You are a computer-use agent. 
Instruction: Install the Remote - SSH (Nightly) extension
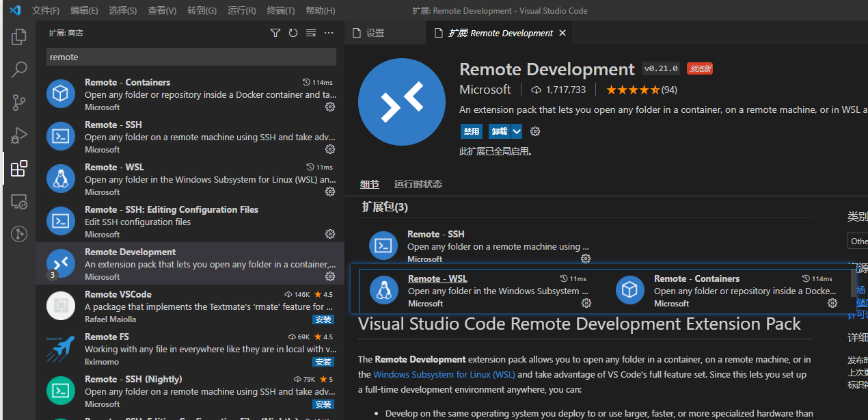[x=323, y=404]
